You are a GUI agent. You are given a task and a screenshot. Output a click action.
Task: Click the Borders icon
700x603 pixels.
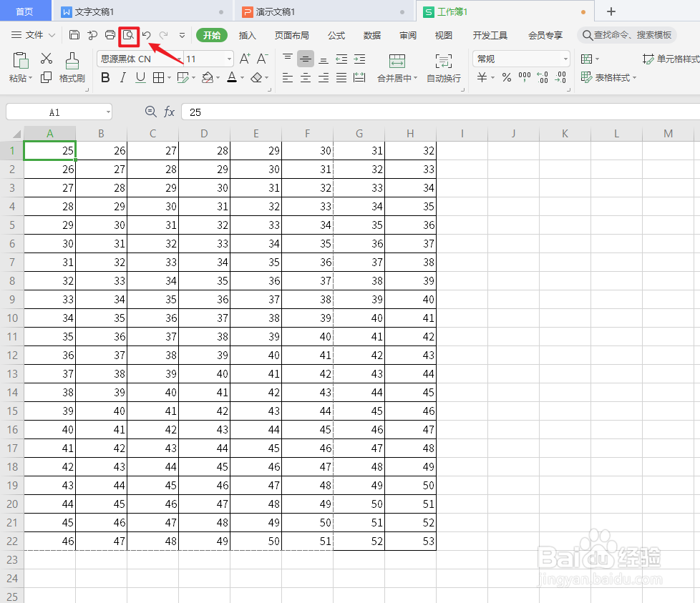[x=158, y=77]
